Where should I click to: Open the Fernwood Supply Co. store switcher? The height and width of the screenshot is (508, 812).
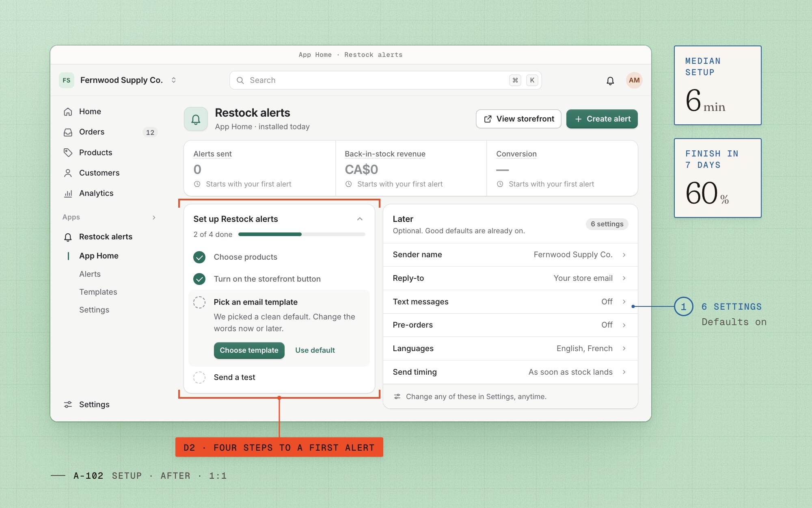118,80
